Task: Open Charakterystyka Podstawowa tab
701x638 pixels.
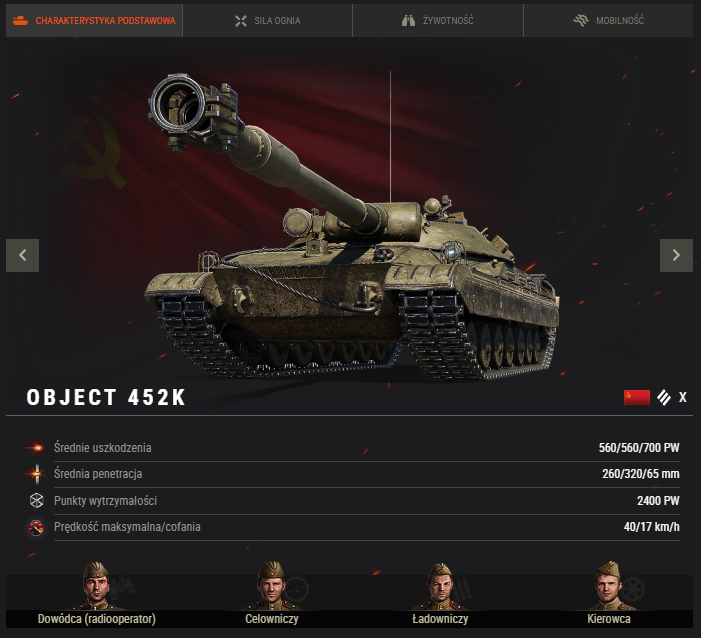Action: pos(94,21)
